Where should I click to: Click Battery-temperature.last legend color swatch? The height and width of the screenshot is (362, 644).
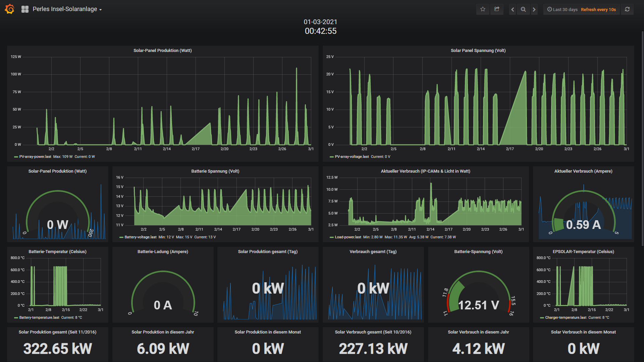click(x=16, y=318)
